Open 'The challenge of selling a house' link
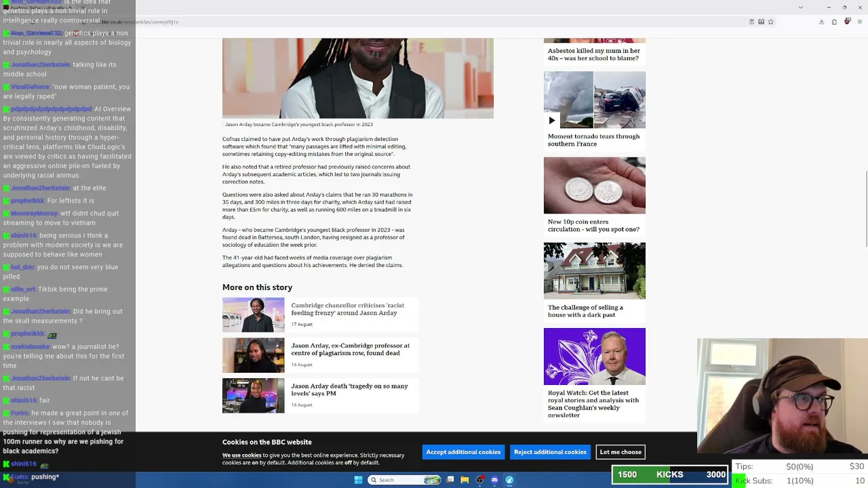The image size is (868, 488). point(585,311)
